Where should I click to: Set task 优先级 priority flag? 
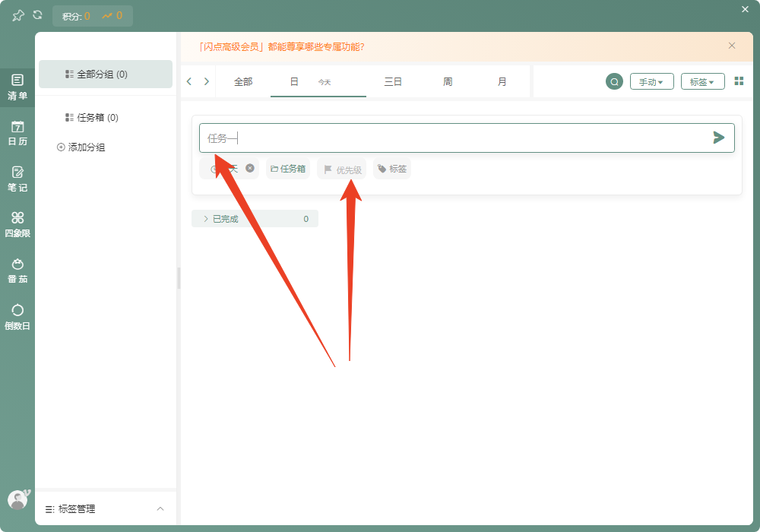tap(341, 169)
